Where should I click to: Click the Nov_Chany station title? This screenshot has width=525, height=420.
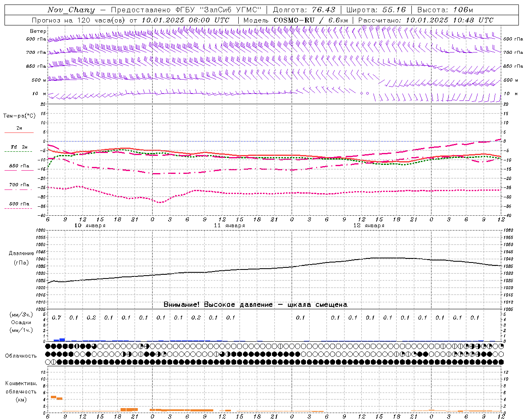[71, 10]
